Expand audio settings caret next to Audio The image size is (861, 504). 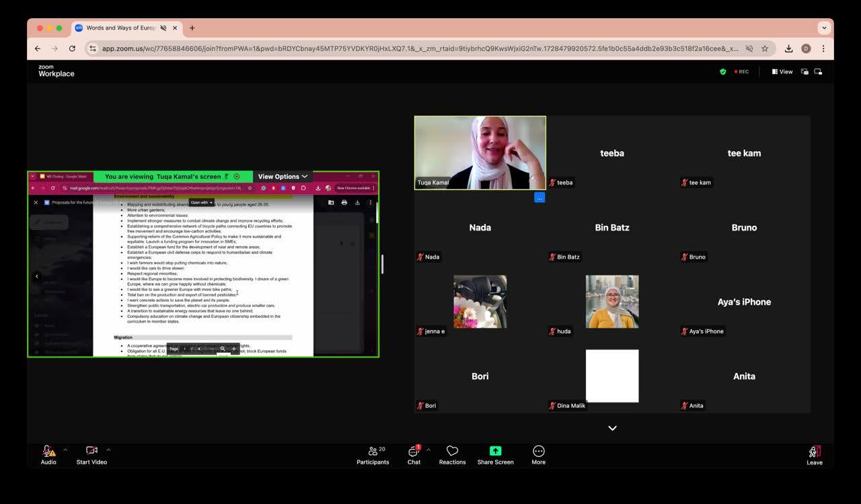[65, 450]
